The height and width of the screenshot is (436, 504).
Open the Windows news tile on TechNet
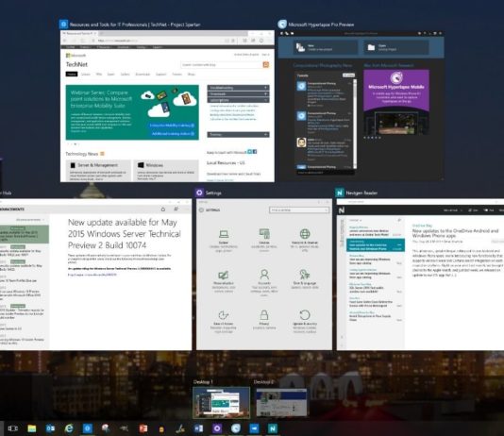166,170
